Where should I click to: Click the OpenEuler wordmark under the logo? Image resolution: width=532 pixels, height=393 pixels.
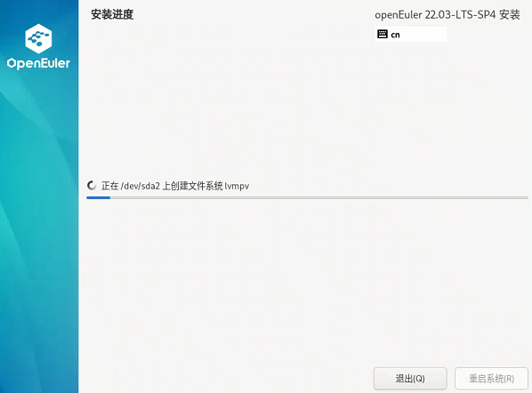(38, 63)
